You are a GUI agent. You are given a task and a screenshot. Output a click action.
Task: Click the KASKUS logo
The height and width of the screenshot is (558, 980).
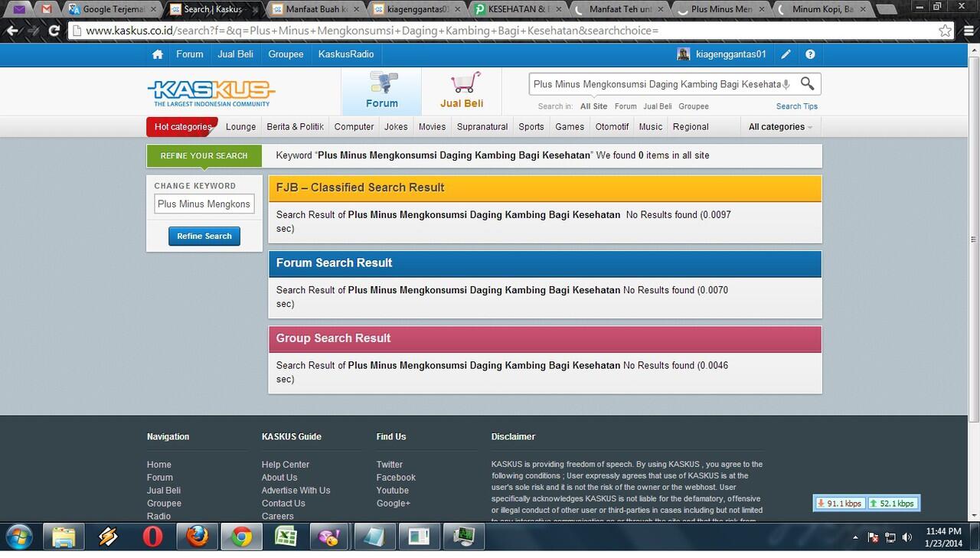(x=211, y=93)
